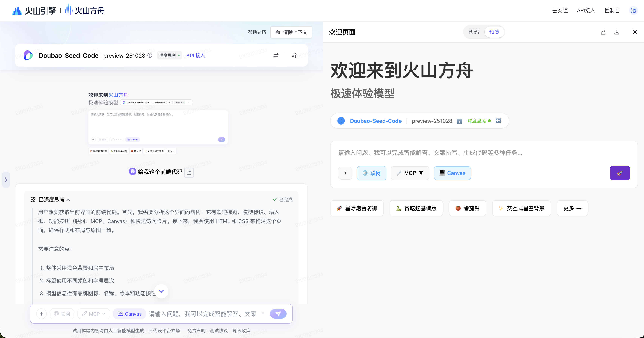Toggle the 联网 button in preview
The image size is (644, 338).
(371, 173)
